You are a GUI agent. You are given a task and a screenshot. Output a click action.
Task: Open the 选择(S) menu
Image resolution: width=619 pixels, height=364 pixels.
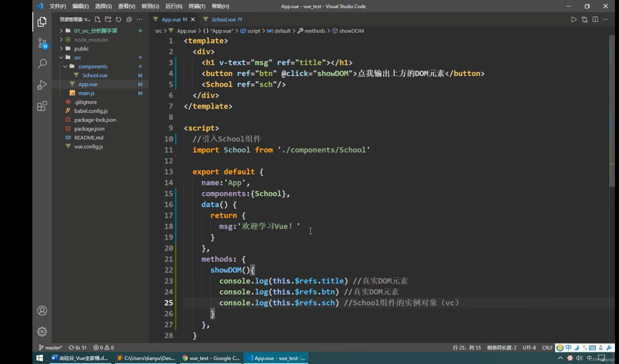103,6
